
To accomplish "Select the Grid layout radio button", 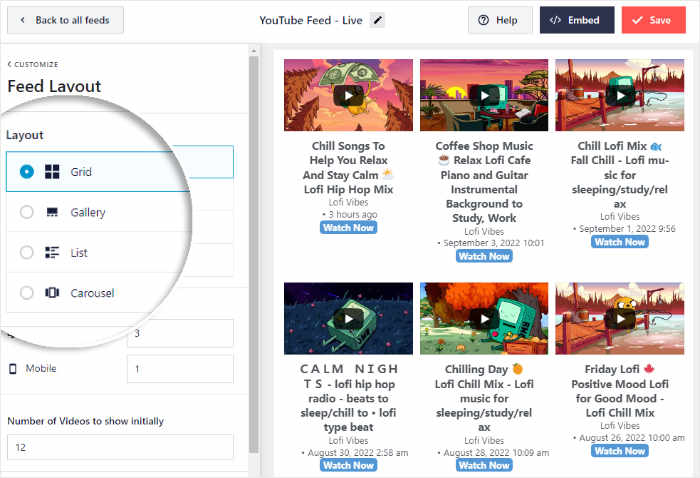I will click(x=27, y=172).
